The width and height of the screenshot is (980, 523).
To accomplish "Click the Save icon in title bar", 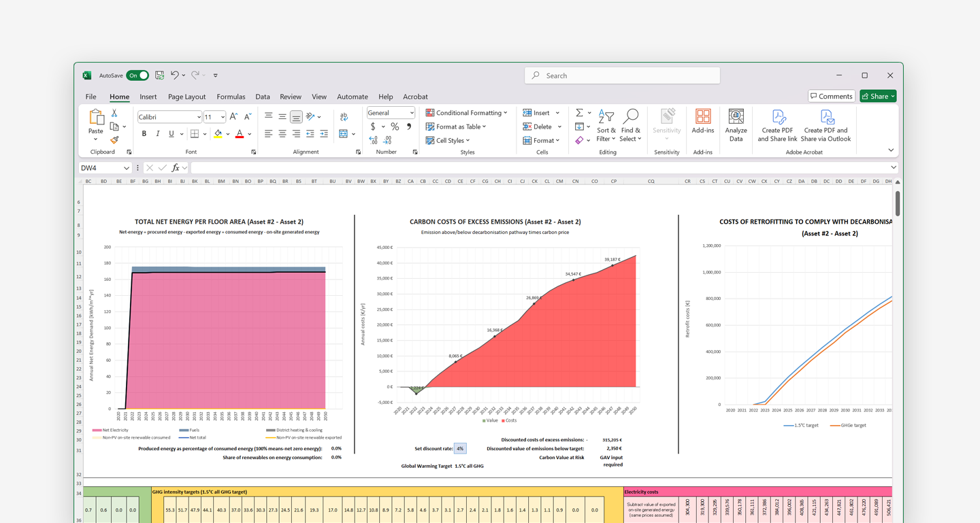I will point(159,75).
